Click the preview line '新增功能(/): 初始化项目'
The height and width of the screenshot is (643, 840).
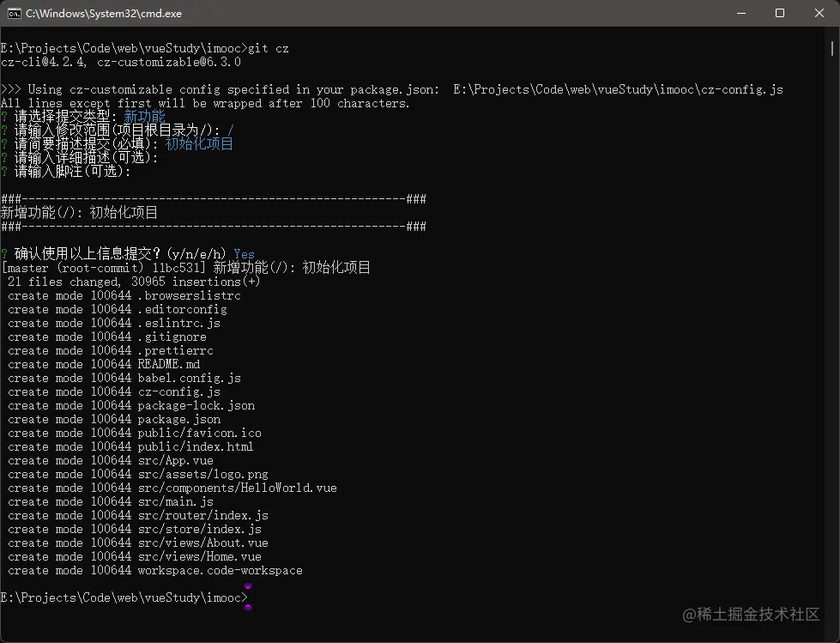[x=79, y=213]
